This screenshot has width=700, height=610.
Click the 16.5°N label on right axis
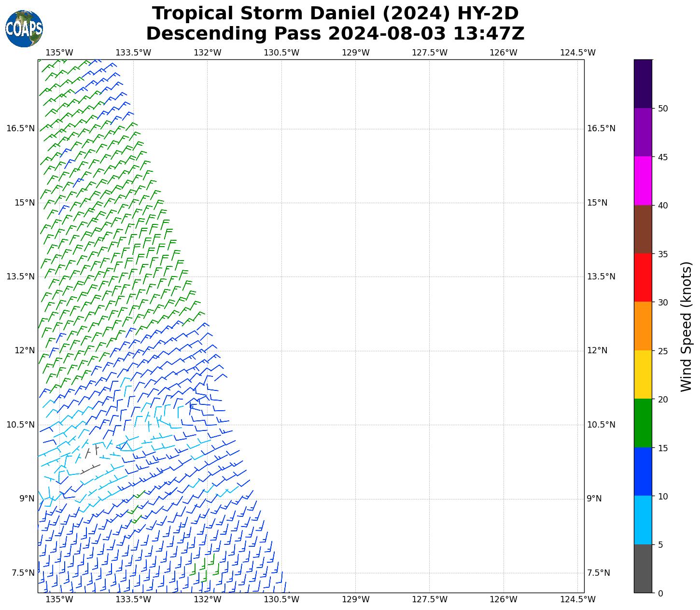coord(601,128)
